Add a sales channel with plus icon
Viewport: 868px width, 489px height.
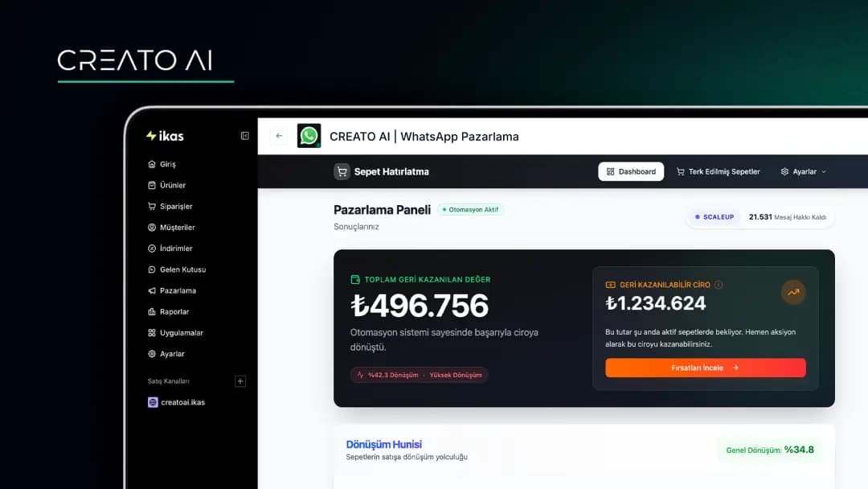point(240,381)
